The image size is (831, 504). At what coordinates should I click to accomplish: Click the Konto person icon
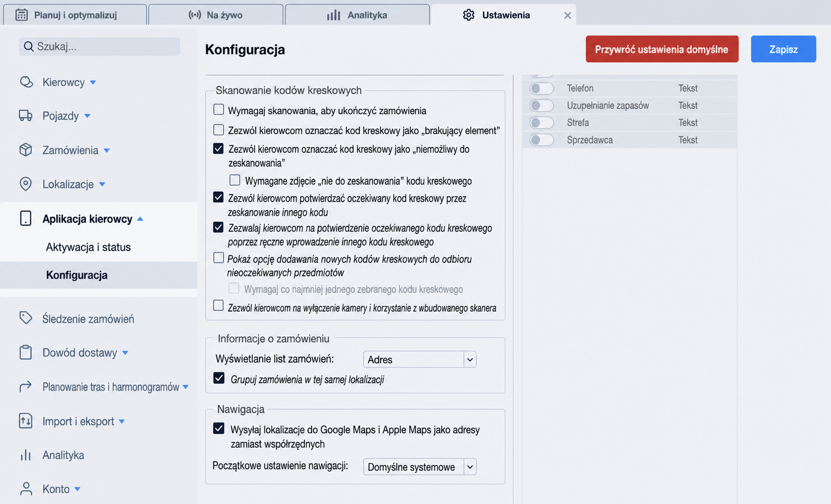pos(25,488)
